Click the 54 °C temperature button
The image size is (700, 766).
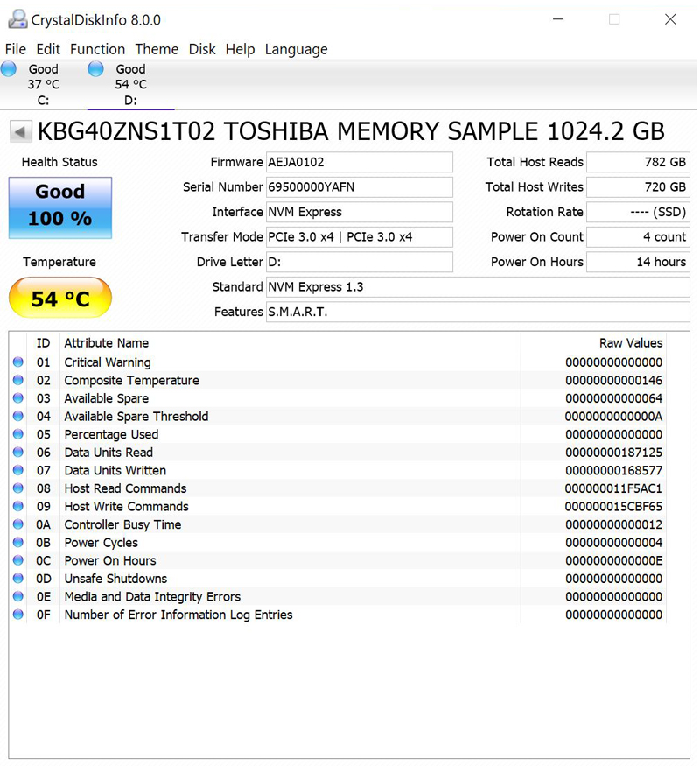click(60, 298)
